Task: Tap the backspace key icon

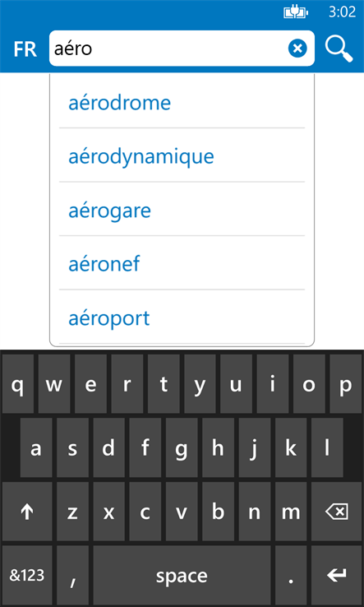Action: pos(336,512)
